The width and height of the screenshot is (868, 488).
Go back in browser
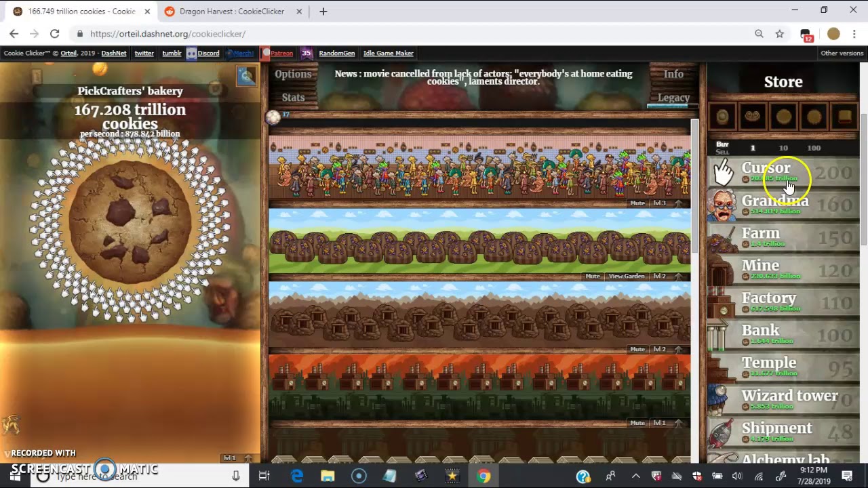(14, 34)
